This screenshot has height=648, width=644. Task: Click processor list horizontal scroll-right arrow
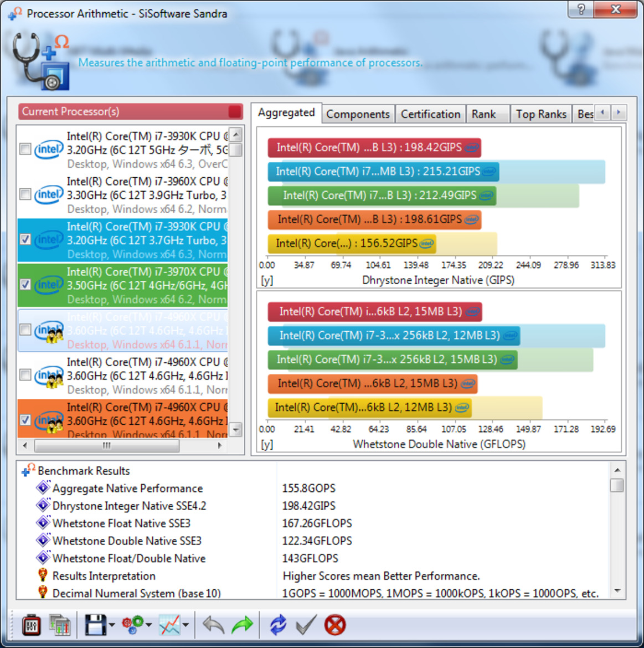coord(220,445)
